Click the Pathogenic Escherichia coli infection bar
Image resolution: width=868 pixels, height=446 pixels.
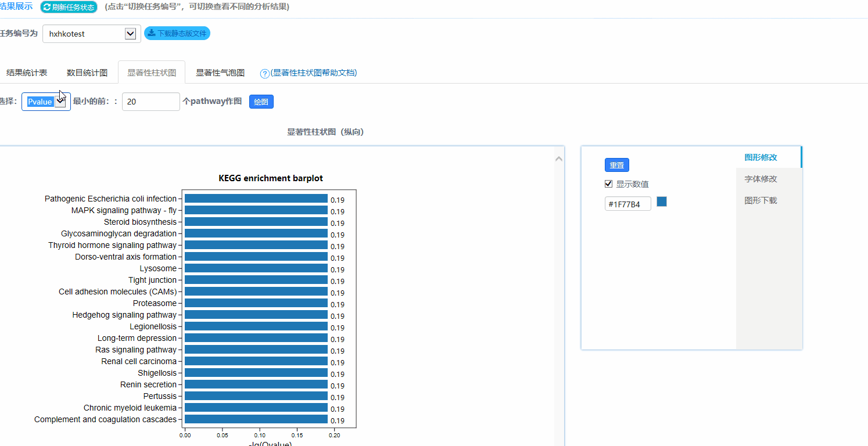[256, 199]
